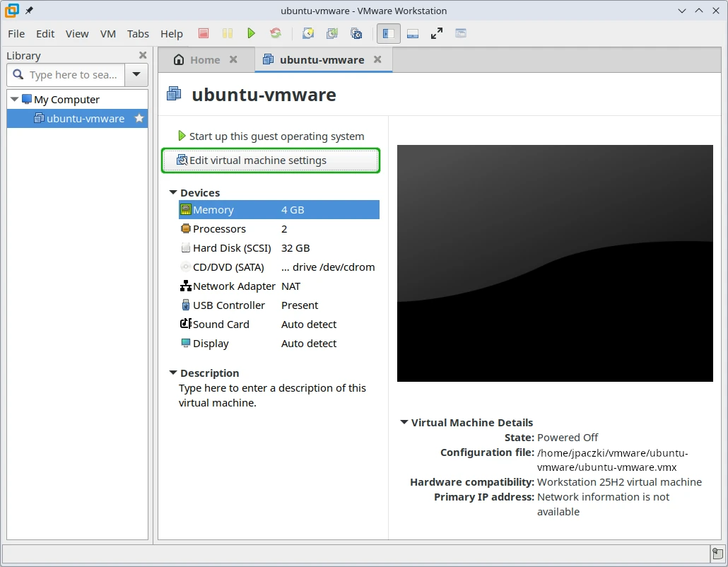Click the library star icon beside ubuntu-vmware

(139, 119)
